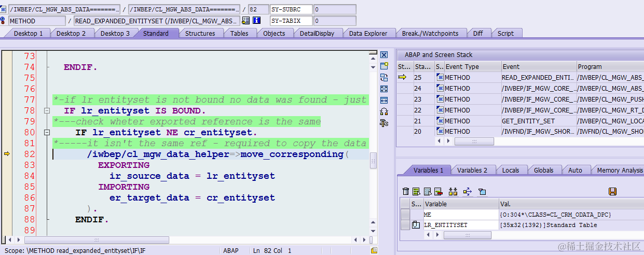Viewport: 644px width, 255px height.
Task: Click the navigate-to-source icon beside READ_EXPANDED_ENTITYSET
Action: [246, 21]
